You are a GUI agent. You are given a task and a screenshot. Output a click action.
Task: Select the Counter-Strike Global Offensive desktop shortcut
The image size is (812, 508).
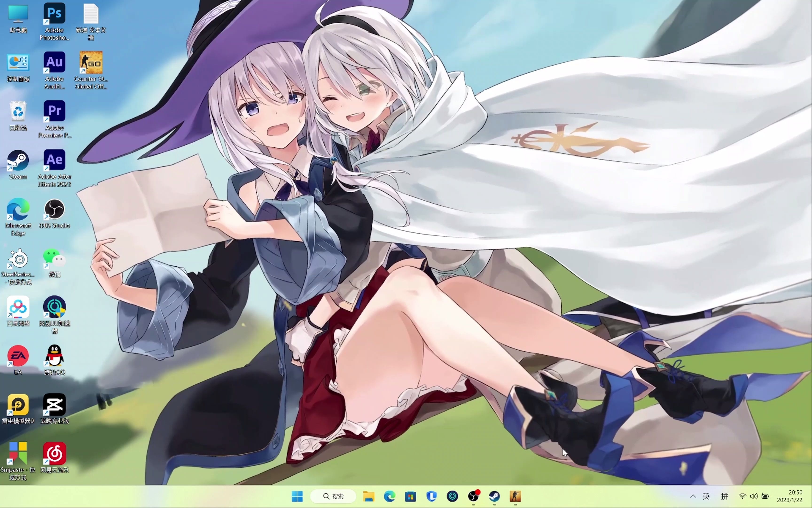[91, 70]
